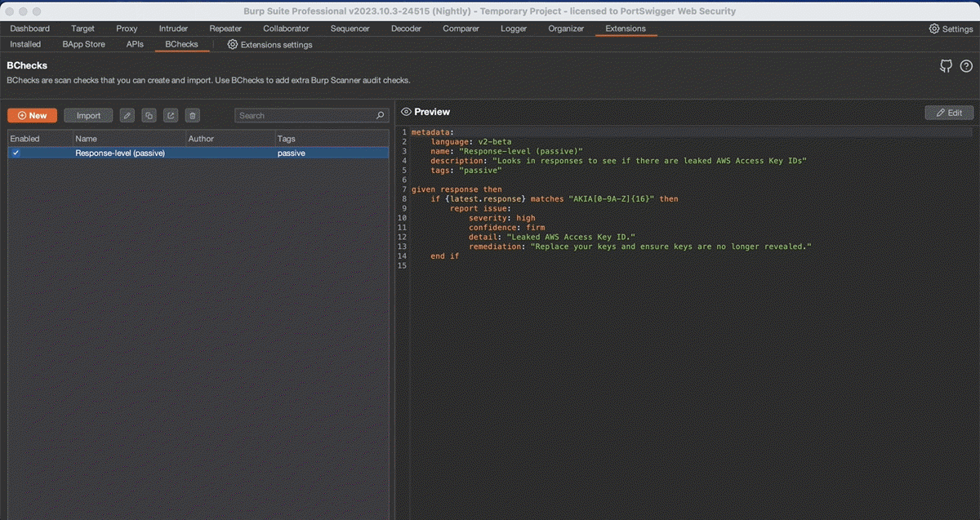Screen dimensions: 980x520
Task: Sort by the Author column header
Action: coord(230,139)
